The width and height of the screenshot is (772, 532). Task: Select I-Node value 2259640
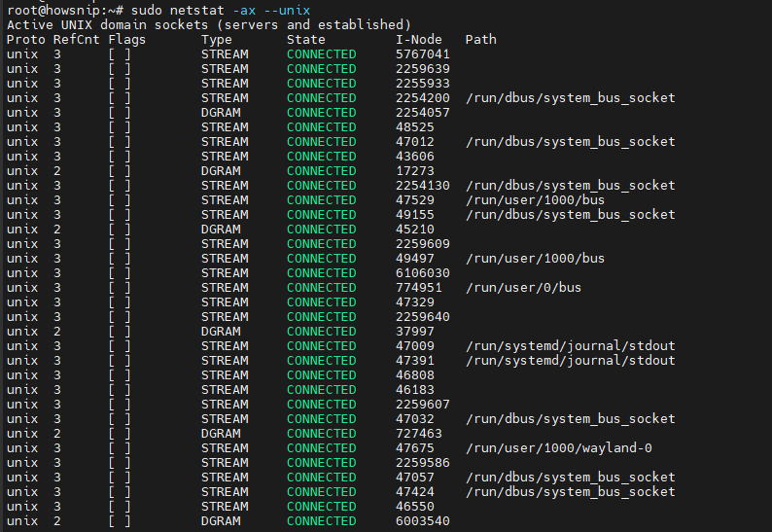[x=422, y=317]
